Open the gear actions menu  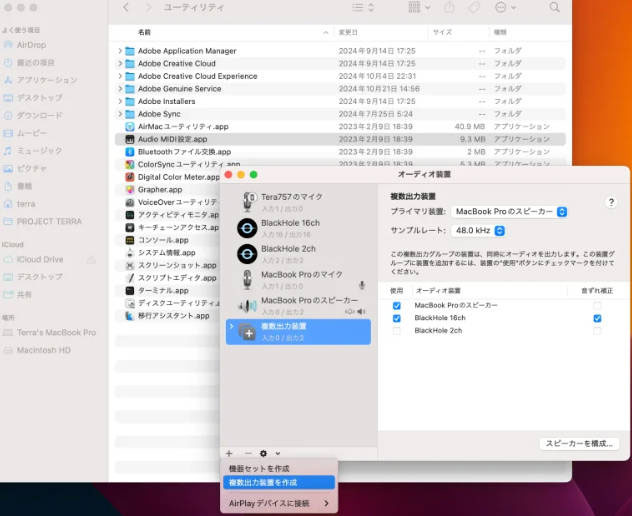264,454
